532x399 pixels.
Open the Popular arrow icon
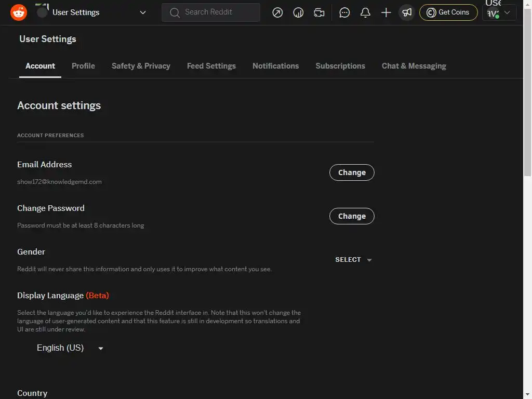(277, 13)
